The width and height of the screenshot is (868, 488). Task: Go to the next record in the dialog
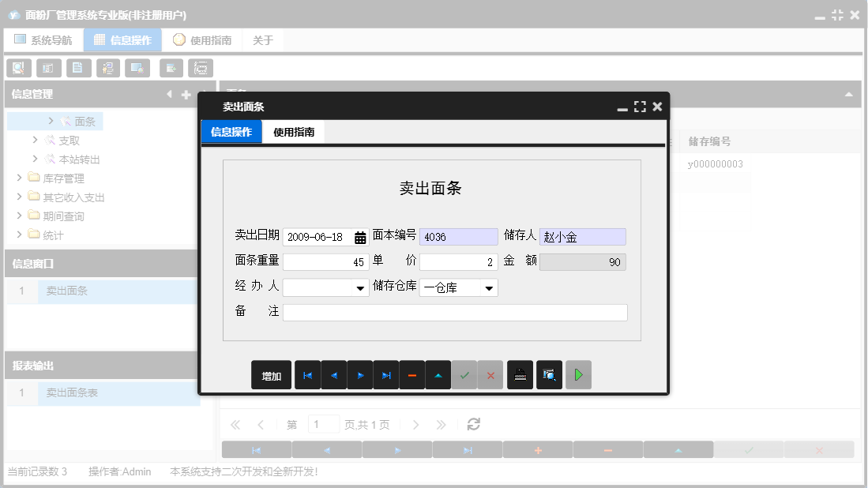[x=359, y=374]
